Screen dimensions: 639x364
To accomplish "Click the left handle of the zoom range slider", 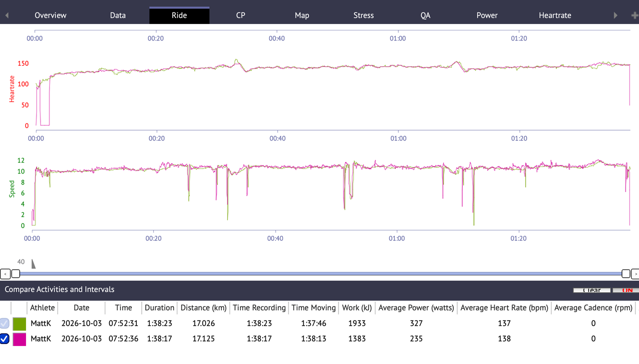I will (15, 274).
